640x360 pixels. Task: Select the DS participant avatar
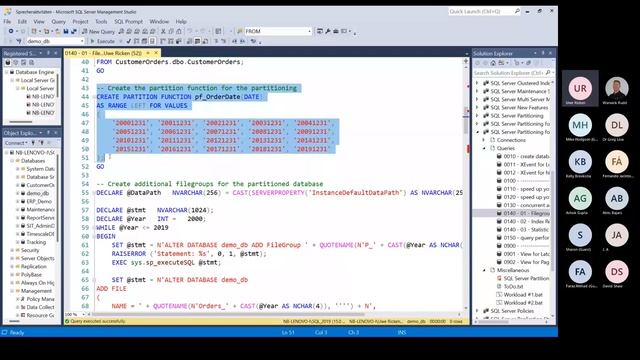point(617,272)
